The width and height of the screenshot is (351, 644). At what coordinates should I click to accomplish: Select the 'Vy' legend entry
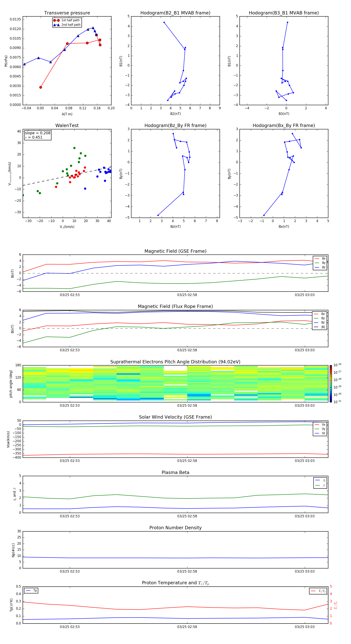point(320,429)
